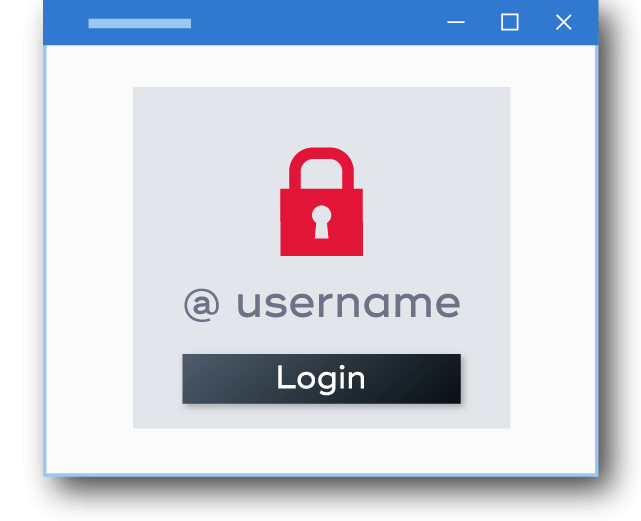Focus the username input field
The height and width of the screenshot is (521, 641).
pos(322,305)
